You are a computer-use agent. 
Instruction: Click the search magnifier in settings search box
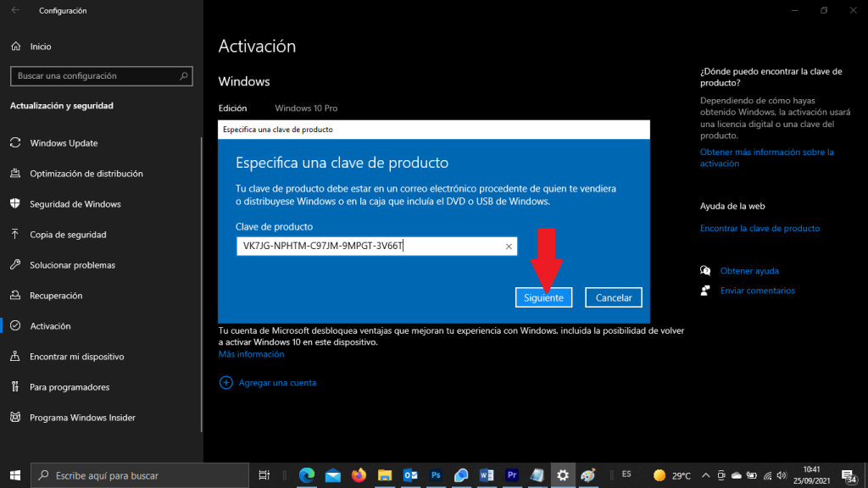click(x=183, y=75)
